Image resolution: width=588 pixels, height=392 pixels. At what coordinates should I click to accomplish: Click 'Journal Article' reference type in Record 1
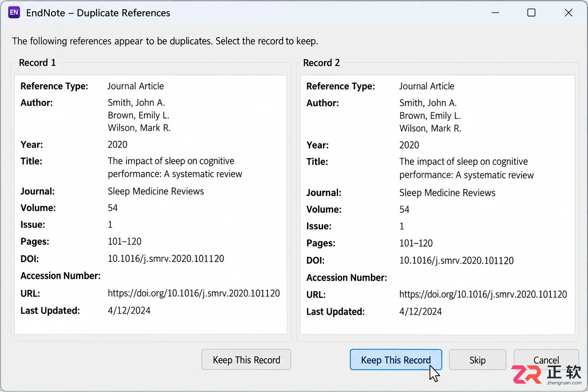click(x=136, y=86)
